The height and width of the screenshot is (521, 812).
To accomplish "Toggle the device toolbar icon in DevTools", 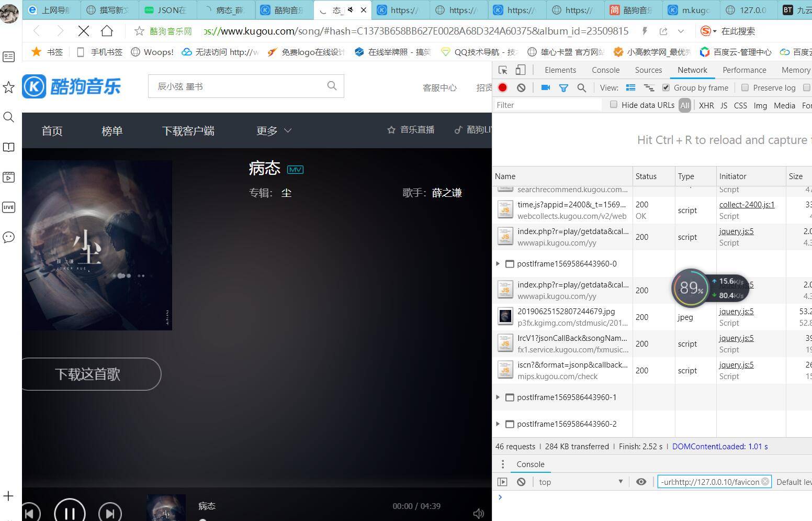I will pos(521,70).
